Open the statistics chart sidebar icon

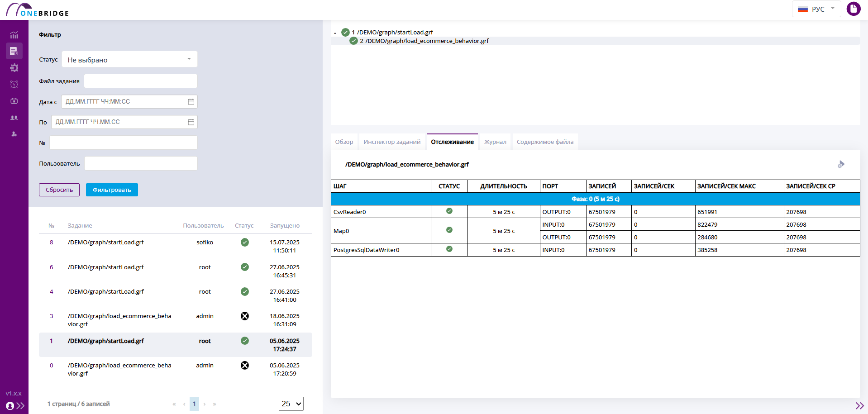[14, 35]
